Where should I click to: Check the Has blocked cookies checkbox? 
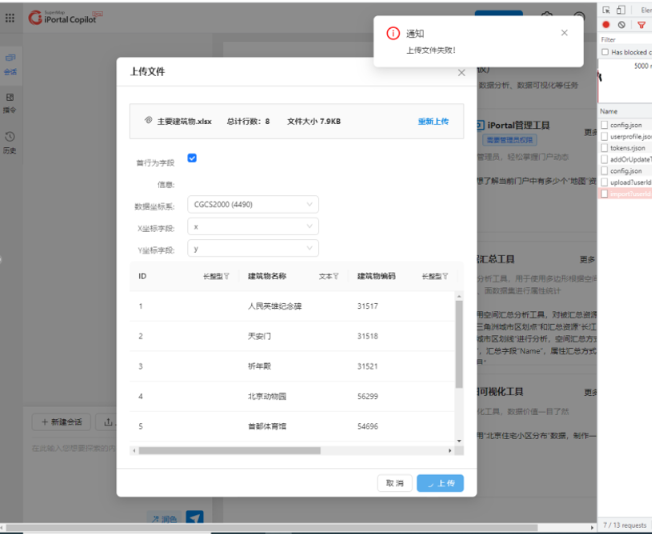605,52
